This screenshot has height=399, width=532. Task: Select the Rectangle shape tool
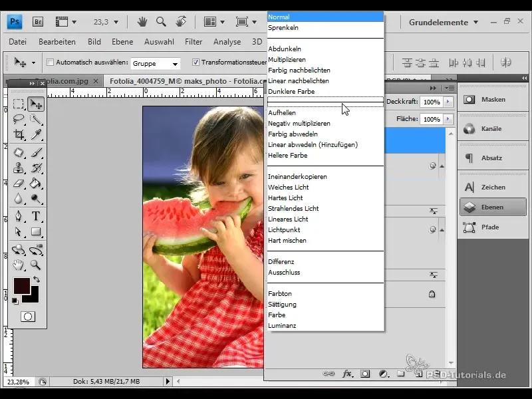pos(36,231)
